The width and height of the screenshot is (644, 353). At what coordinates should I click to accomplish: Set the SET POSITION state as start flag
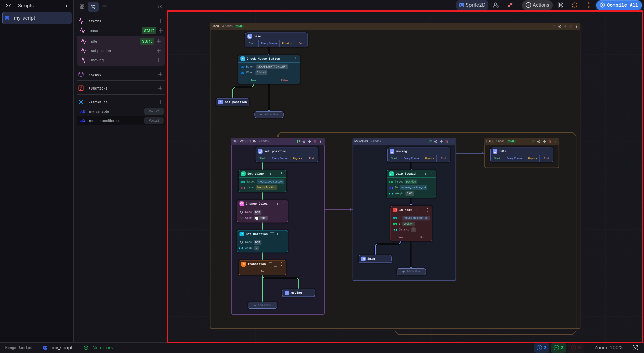[x=298, y=141]
